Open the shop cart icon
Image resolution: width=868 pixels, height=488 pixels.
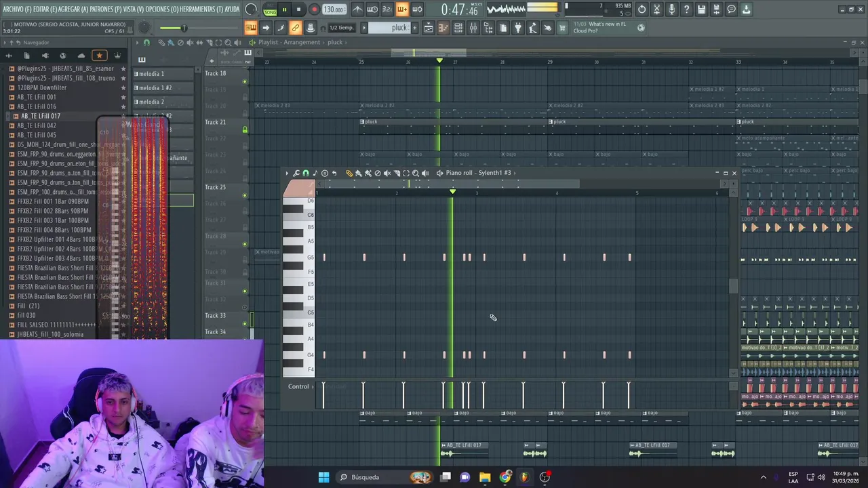tap(561, 28)
